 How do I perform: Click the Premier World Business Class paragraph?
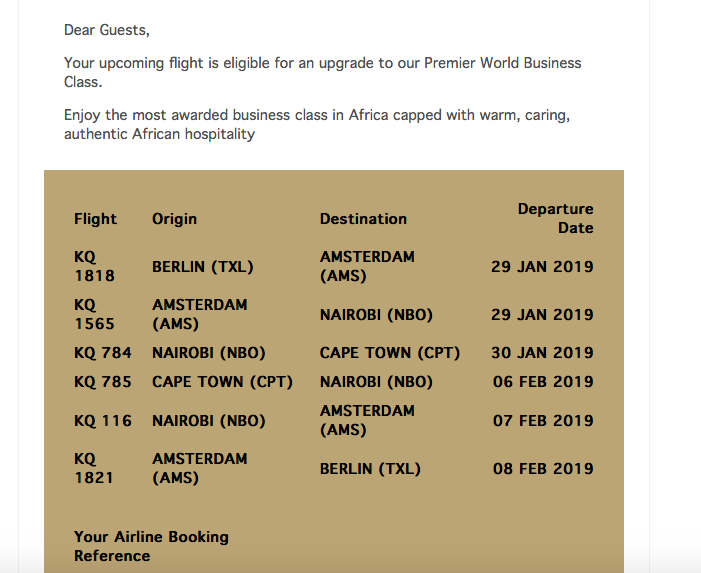point(322,72)
